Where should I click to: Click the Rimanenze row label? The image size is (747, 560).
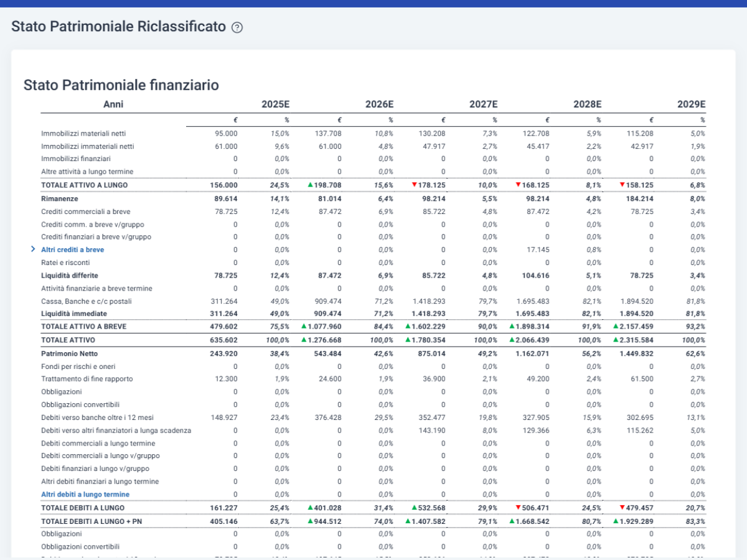(x=60, y=198)
